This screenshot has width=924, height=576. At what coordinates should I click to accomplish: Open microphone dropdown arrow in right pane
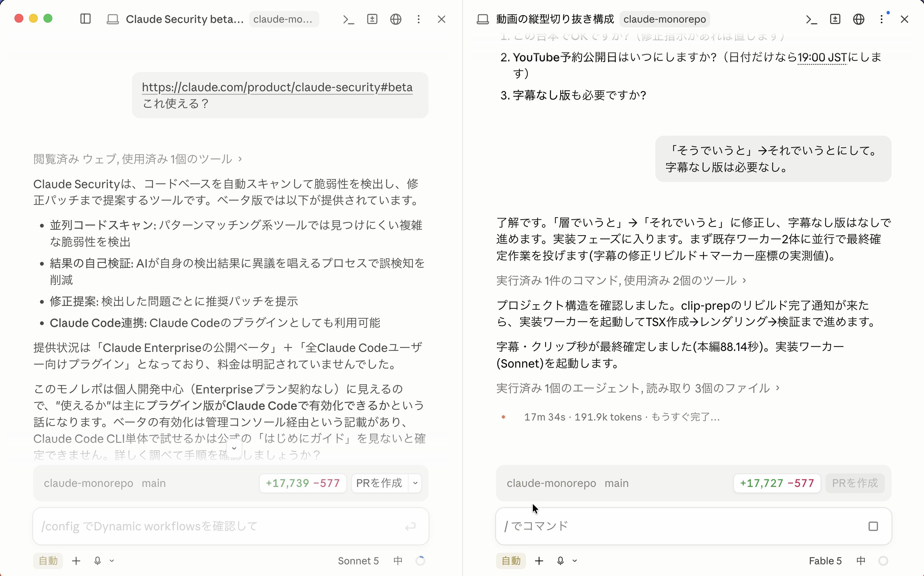[574, 561]
